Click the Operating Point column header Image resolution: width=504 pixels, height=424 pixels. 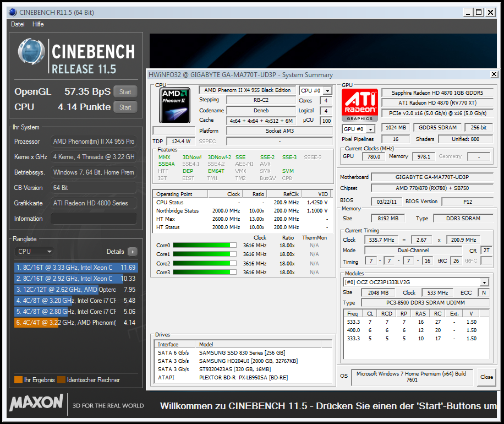coord(180,194)
